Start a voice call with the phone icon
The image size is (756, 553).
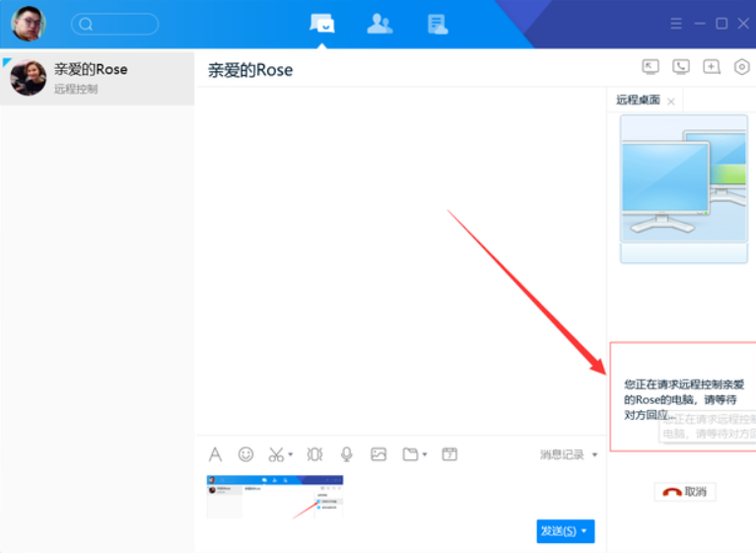(681, 67)
